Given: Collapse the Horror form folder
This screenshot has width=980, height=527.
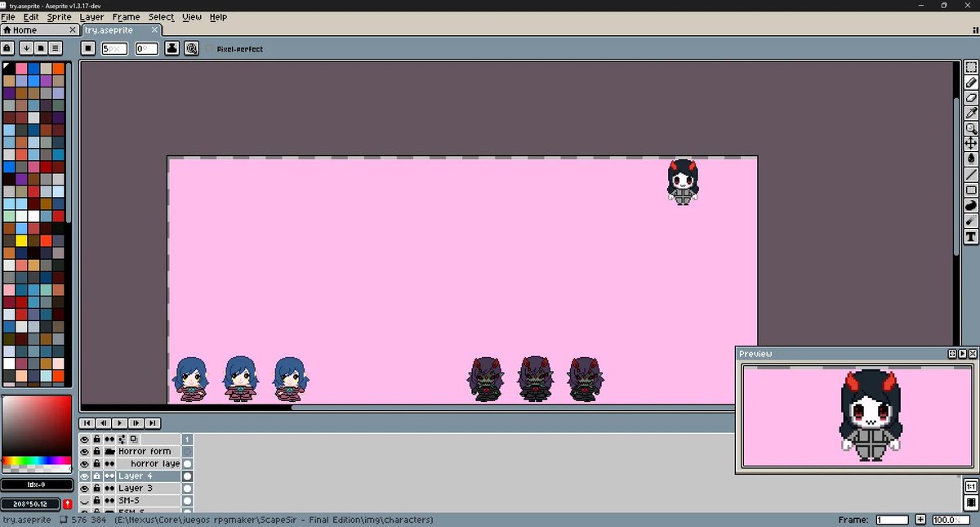Looking at the screenshot, I should click(x=109, y=451).
